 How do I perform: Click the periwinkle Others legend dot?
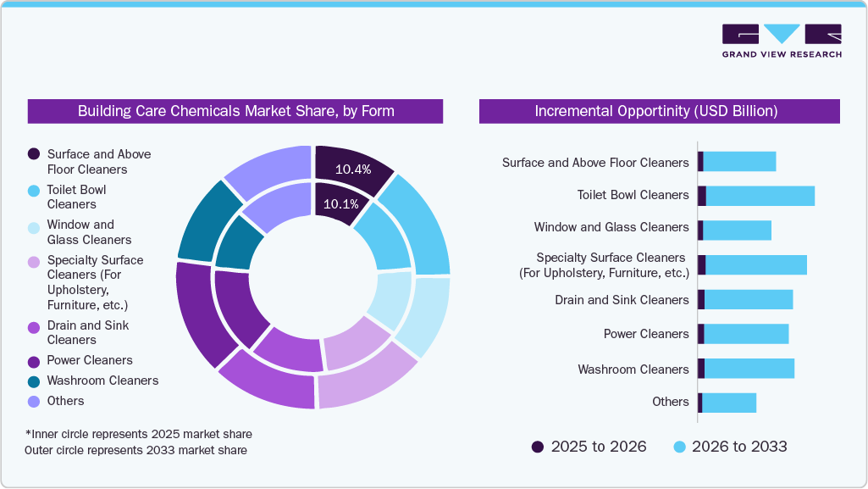(34, 402)
